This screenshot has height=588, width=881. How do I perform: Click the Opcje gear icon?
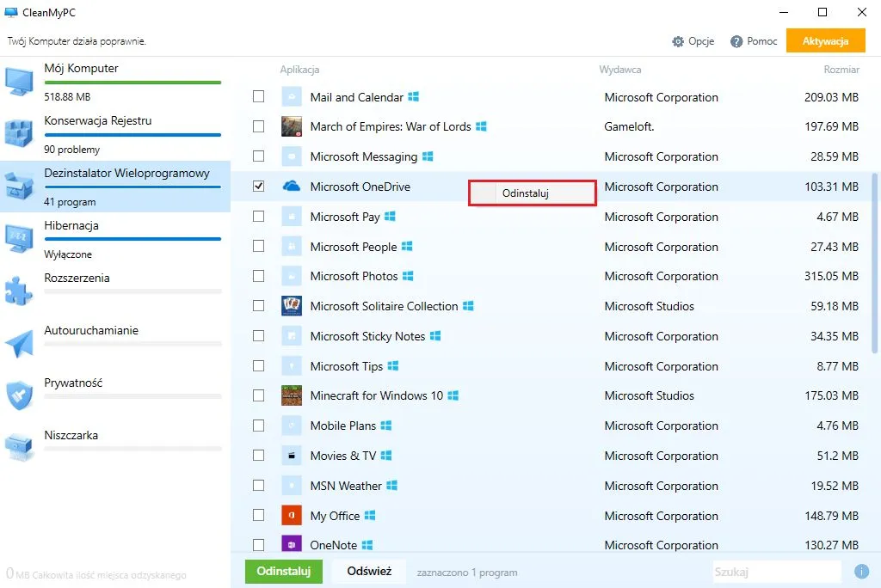(678, 40)
